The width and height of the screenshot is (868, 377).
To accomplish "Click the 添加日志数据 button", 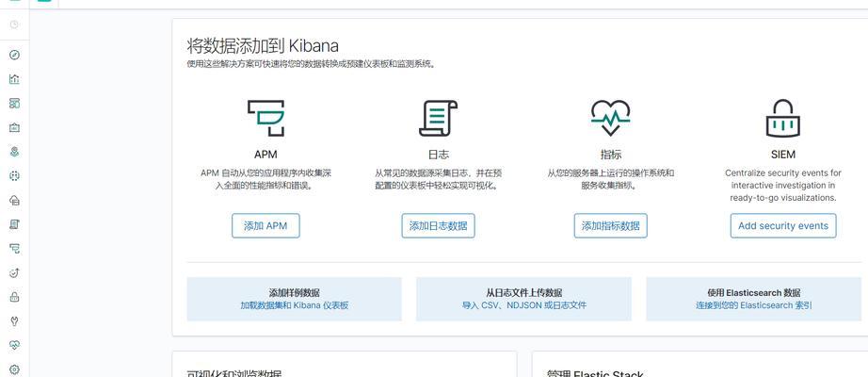I will (438, 225).
